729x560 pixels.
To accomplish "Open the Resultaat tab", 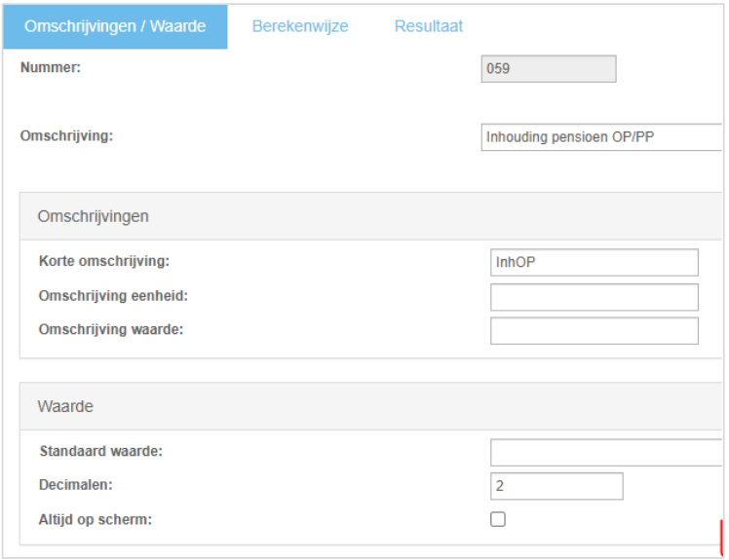I will tap(428, 26).
